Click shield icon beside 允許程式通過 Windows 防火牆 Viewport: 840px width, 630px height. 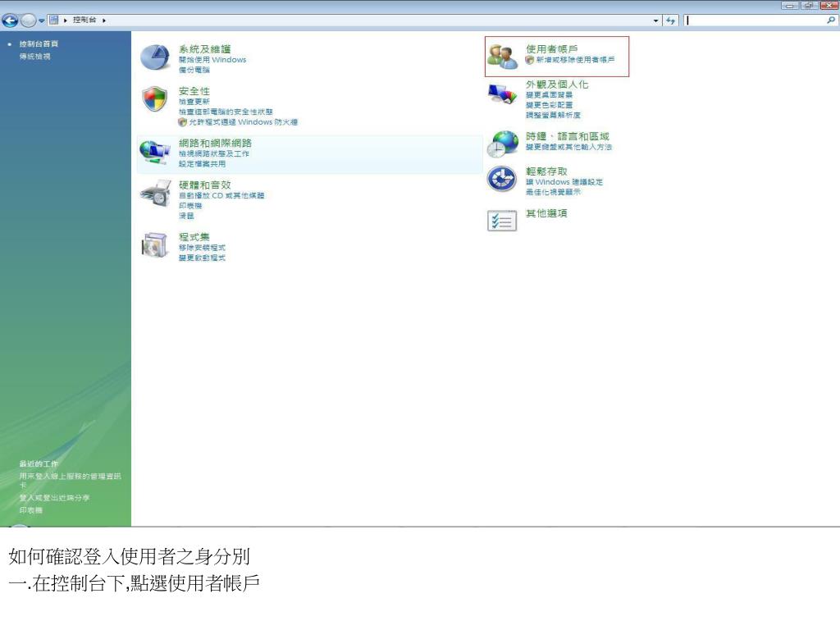[183, 122]
